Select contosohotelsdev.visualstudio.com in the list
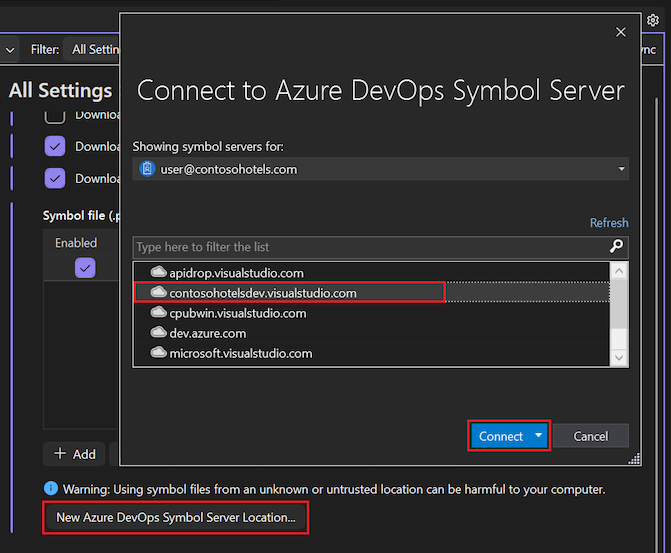Viewport: 671px width, 553px height. pyautogui.click(x=371, y=293)
